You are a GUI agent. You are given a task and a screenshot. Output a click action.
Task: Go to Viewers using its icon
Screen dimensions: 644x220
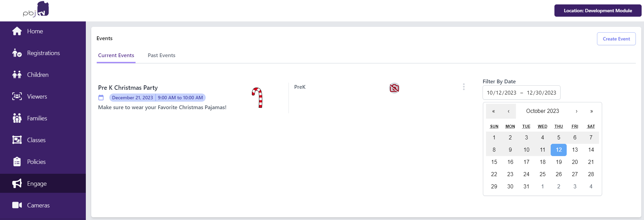(x=17, y=96)
